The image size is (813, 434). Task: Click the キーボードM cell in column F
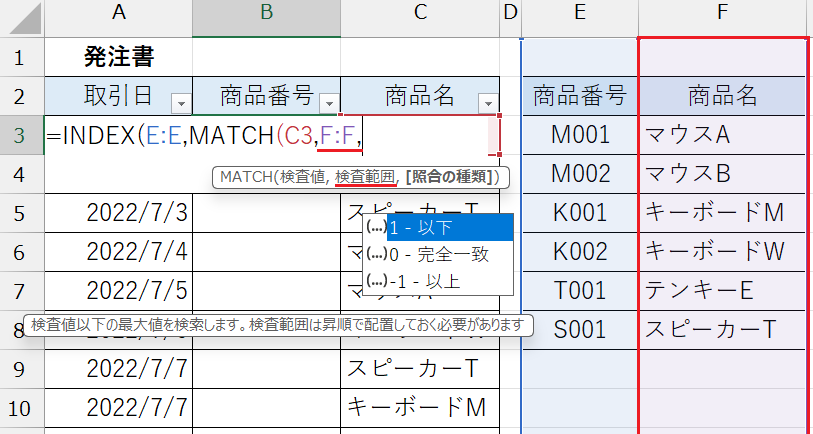pyautogui.click(x=723, y=213)
